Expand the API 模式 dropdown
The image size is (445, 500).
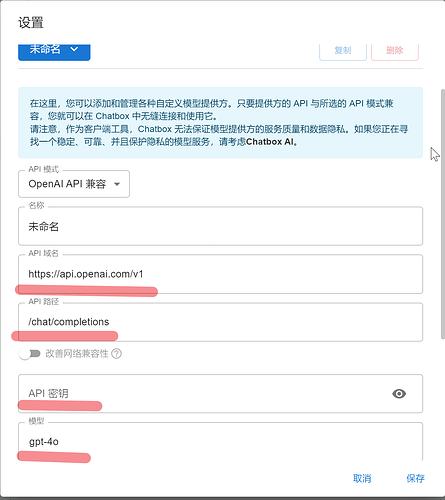[x=74, y=184]
